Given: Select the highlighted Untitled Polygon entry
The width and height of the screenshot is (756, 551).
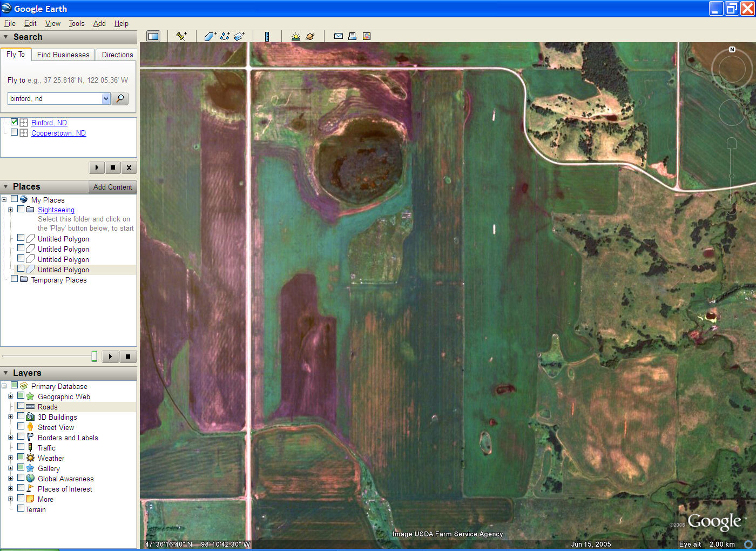Looking at the screenshot, I should tap(63, 270).
